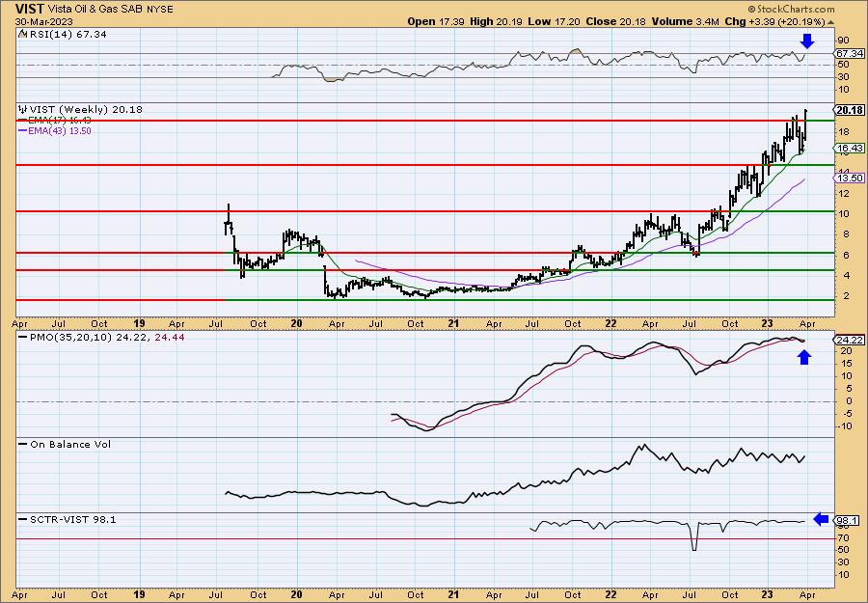Screen dimensions: 868x603
Task: Click the 18 label on price axis
Action: point(844,132)
